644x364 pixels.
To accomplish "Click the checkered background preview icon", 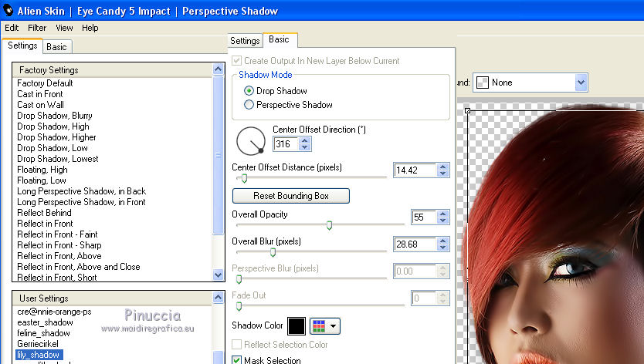I will tap(482, 83).
